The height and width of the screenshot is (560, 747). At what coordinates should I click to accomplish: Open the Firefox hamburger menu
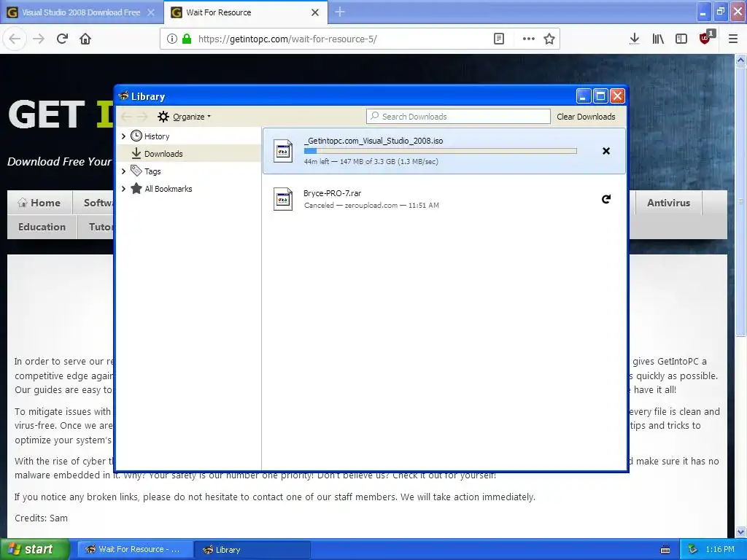(733, 39)
